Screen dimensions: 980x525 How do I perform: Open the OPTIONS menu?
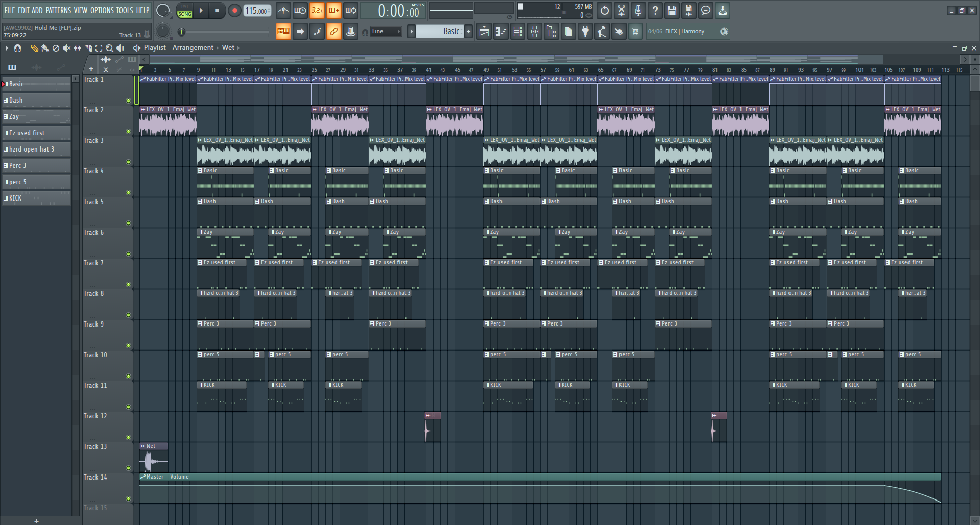(x=102, y=10)
